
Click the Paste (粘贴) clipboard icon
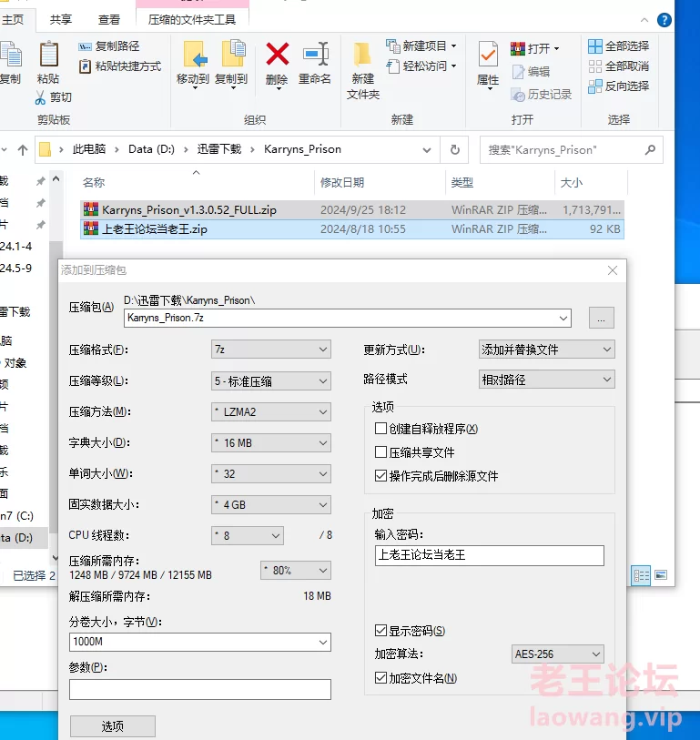pos(48,56)
